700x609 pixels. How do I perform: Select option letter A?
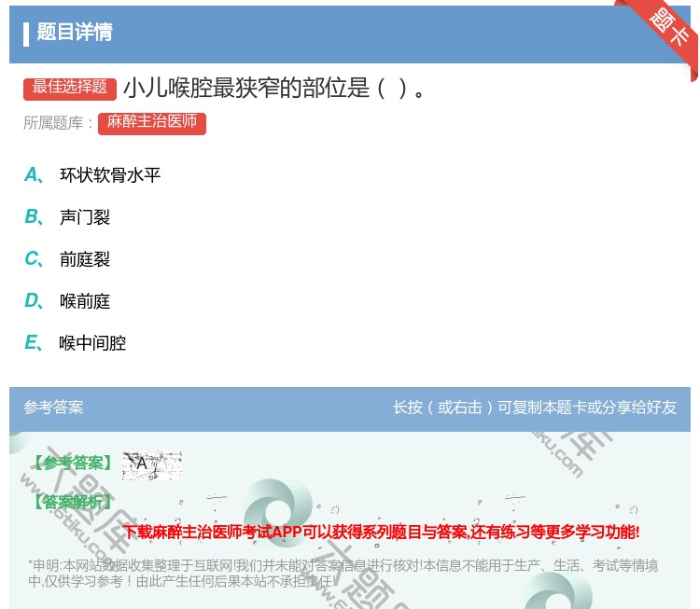coord(33,174)
